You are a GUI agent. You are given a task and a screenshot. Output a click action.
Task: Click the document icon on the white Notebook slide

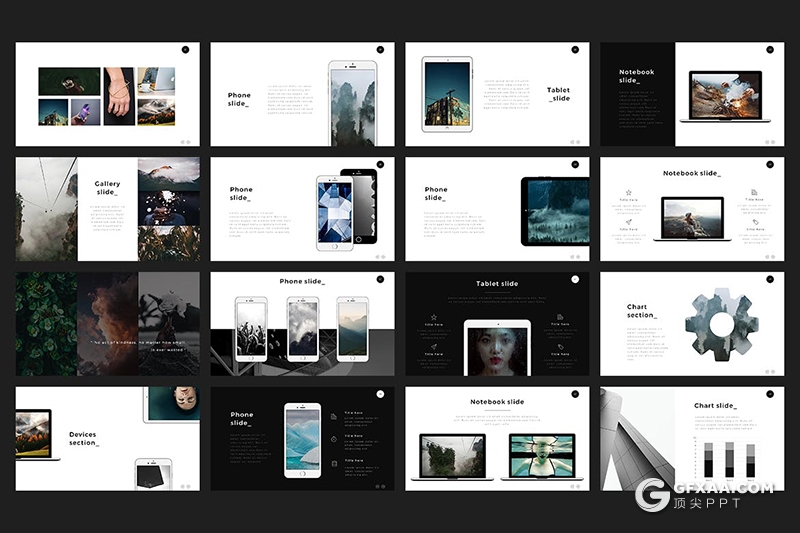(754, 192)
